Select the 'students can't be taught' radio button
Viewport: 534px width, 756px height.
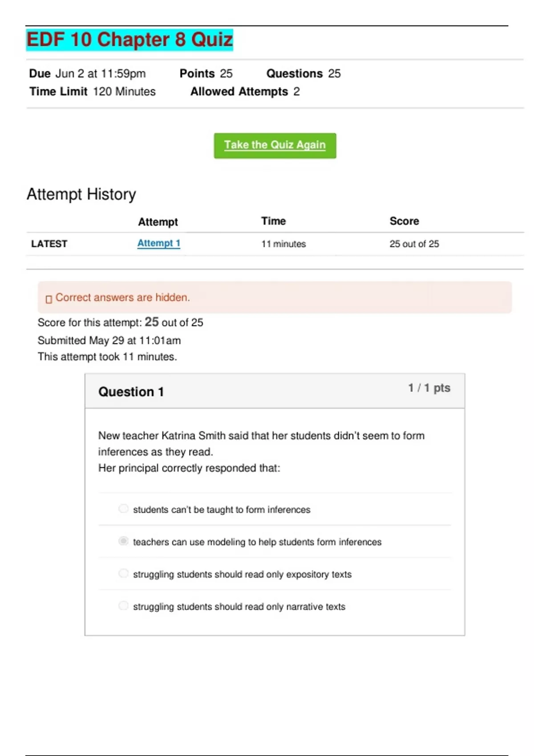[x=123, y=509]
